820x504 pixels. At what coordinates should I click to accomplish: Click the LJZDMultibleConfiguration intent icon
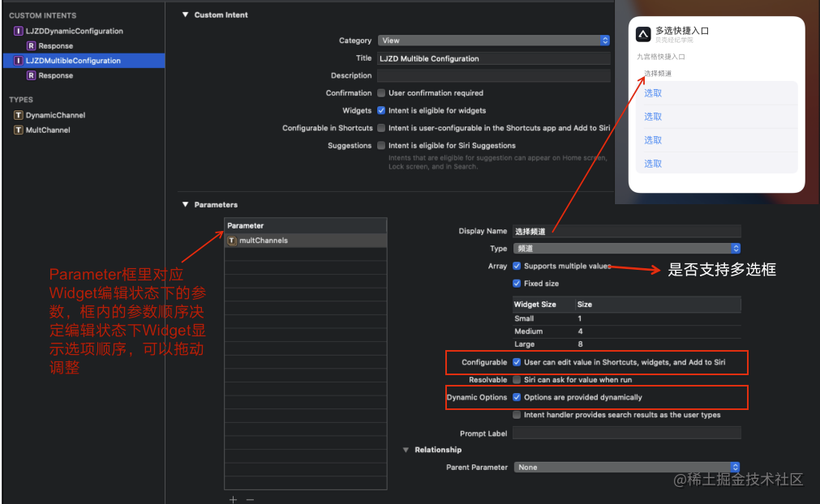[x=19, y=61]
